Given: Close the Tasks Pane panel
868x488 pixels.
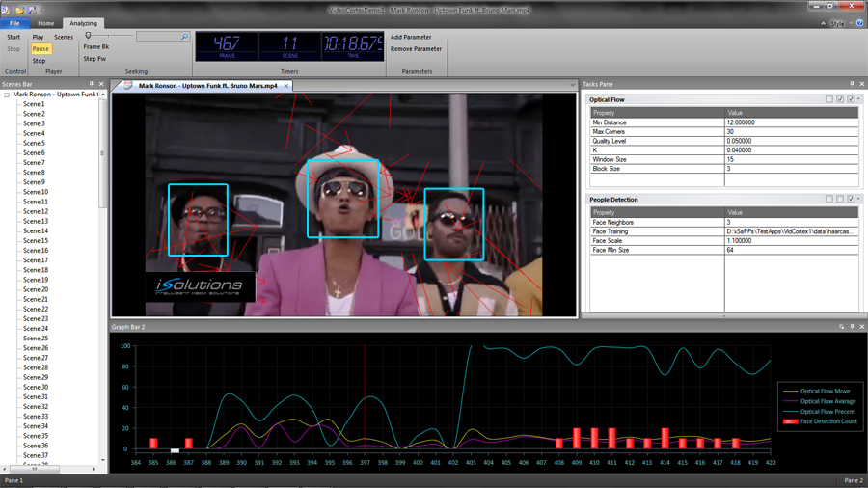Looking at the screenshot, I should click(x=862, y=84).
